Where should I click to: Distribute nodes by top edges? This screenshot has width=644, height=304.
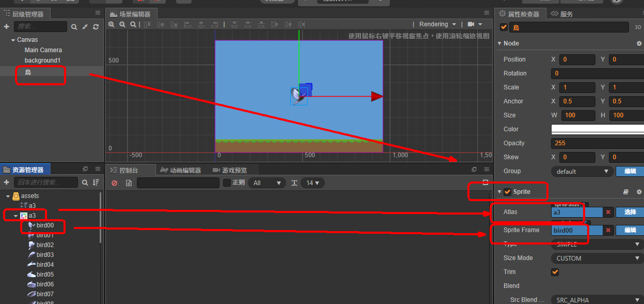tap(234, 24)
